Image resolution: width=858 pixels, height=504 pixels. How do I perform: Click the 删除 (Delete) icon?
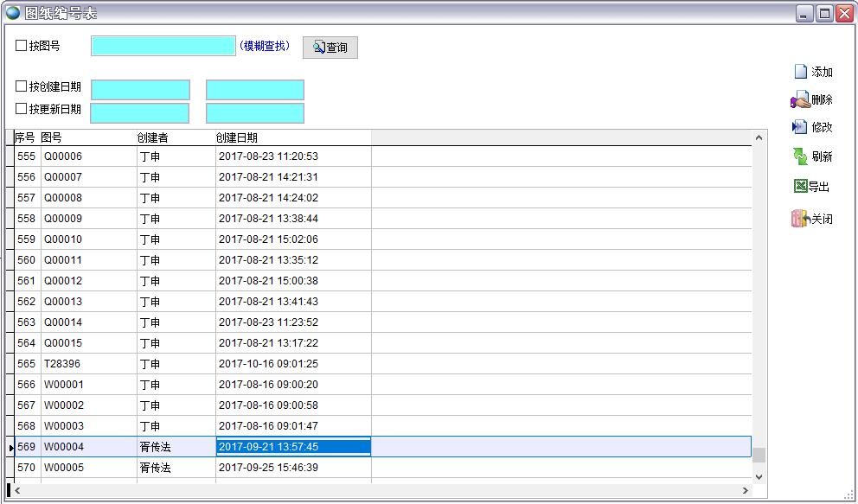point(800,100)
